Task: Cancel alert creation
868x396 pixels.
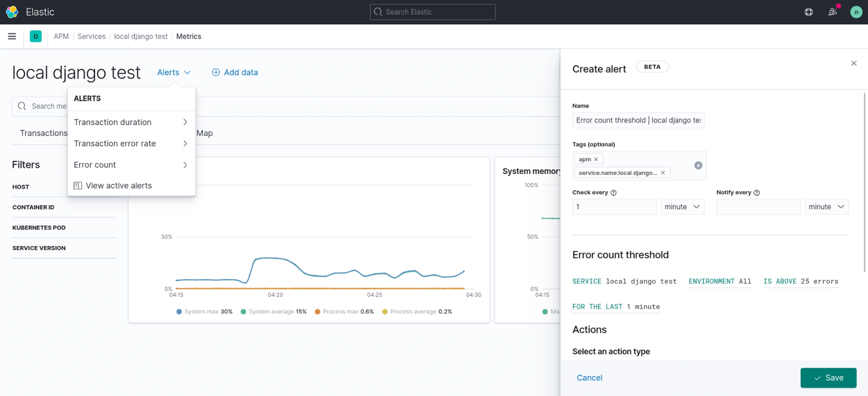Action: pos(589,377)
